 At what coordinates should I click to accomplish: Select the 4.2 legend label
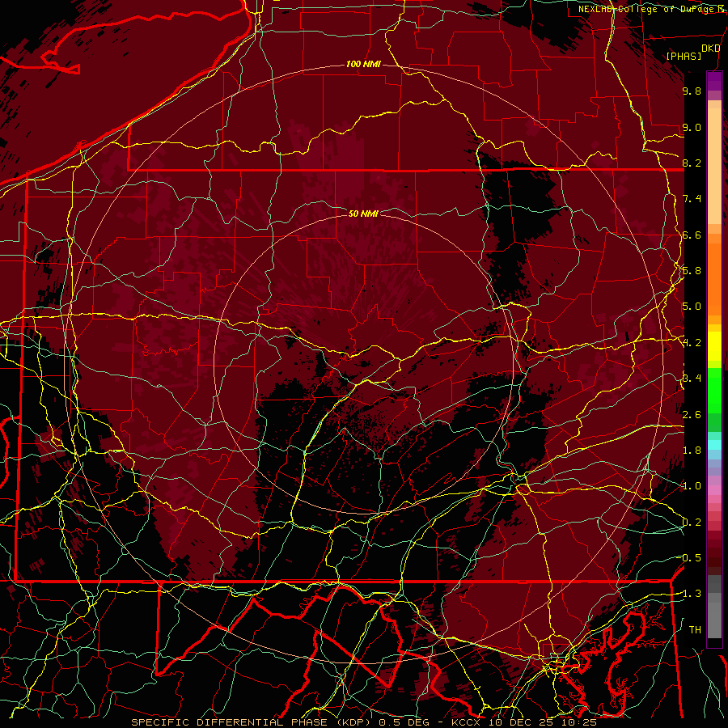point(692,343)
